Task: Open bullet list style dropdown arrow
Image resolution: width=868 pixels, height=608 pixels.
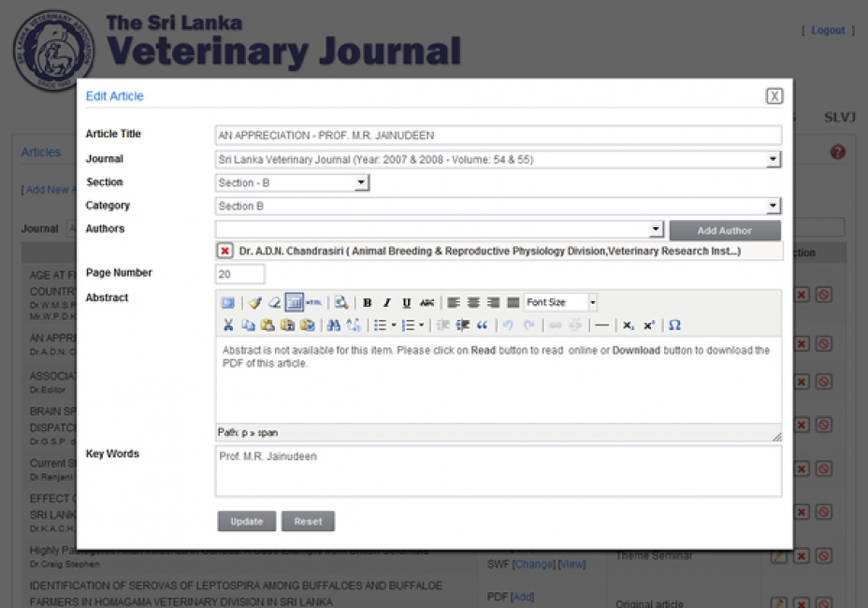Action: (394, 325)
